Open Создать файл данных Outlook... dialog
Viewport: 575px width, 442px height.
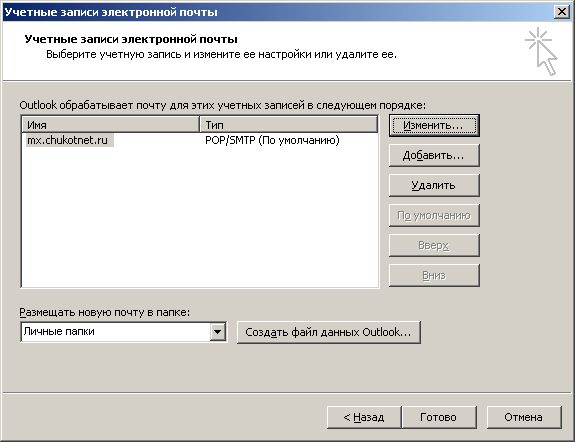(x=329, y=332)
